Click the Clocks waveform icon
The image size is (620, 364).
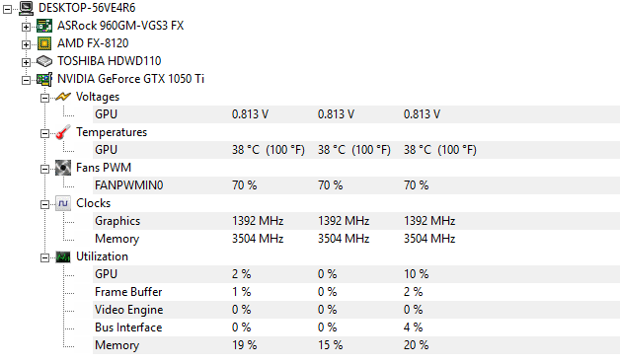(63, 203)
